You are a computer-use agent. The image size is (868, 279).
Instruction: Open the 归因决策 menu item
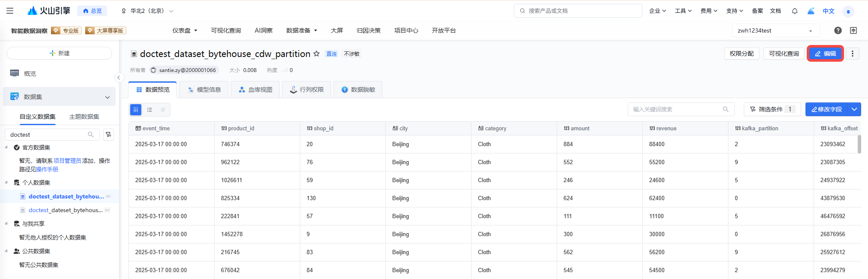point(368,30)
